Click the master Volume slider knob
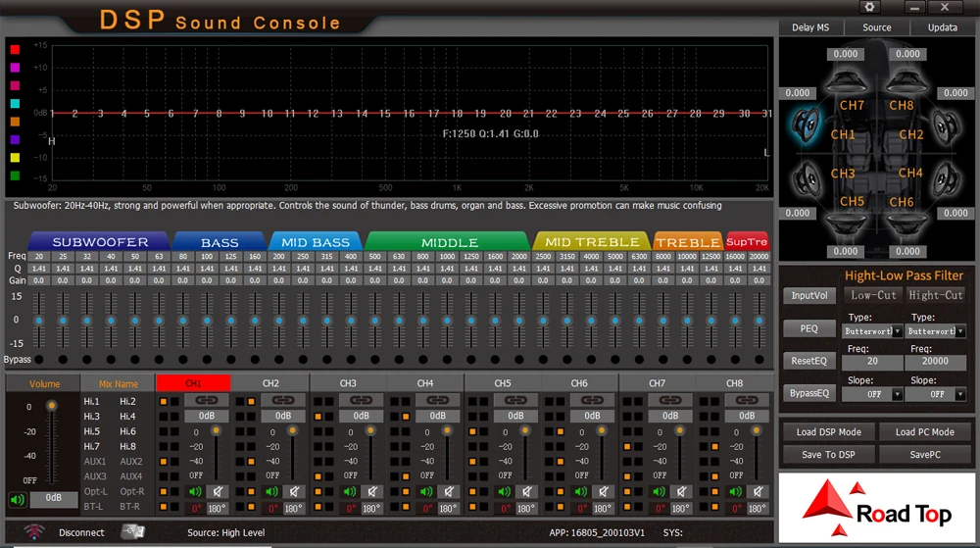The height and width of the screenshot is (548, 980). (x=53, y=406)
